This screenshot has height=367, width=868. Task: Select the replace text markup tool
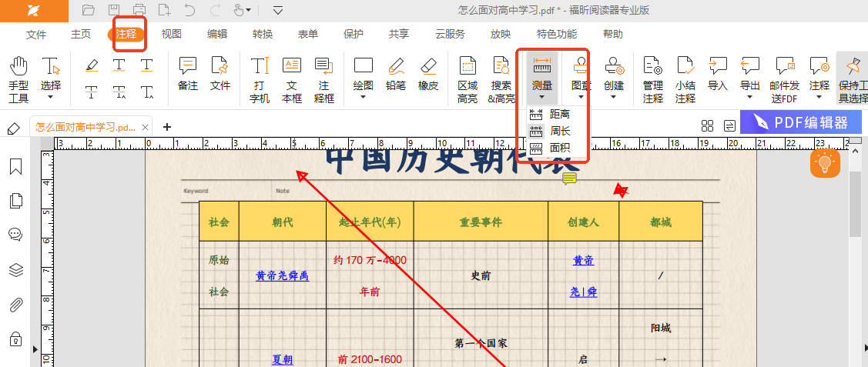[x=119, y=92]
